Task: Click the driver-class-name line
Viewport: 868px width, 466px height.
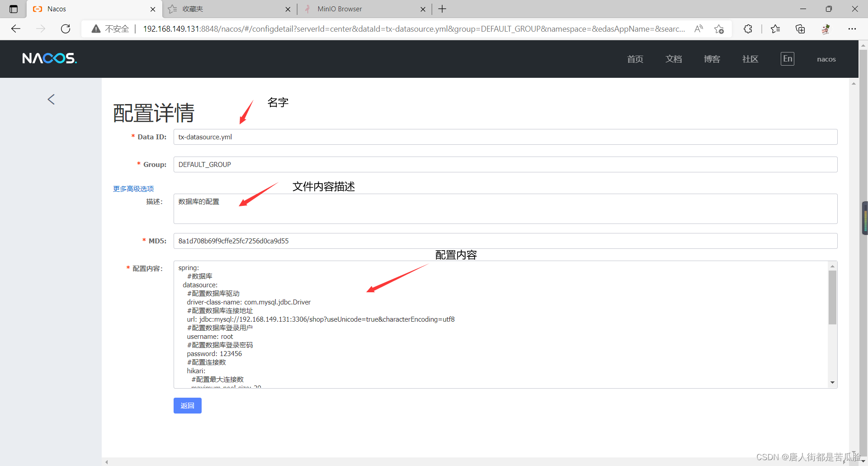Action: click(x=249, y=302)
